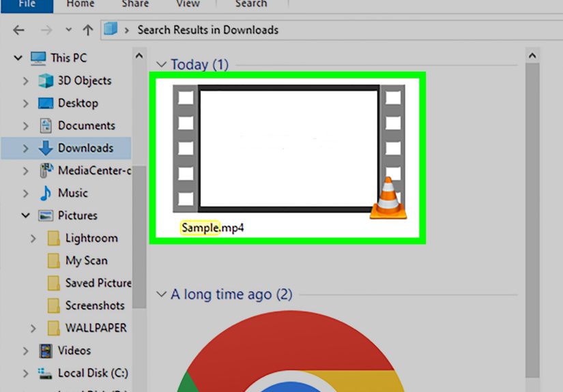Viewport: 563px width, 392px height.
Task: Click the Screenshots folder icon
Action: click(53, 305)
